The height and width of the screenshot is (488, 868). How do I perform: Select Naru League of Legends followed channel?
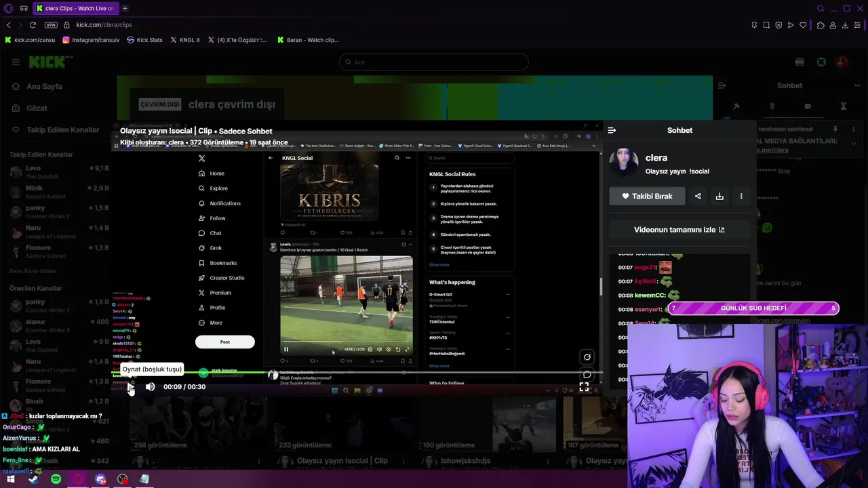(x=59, y=232)
